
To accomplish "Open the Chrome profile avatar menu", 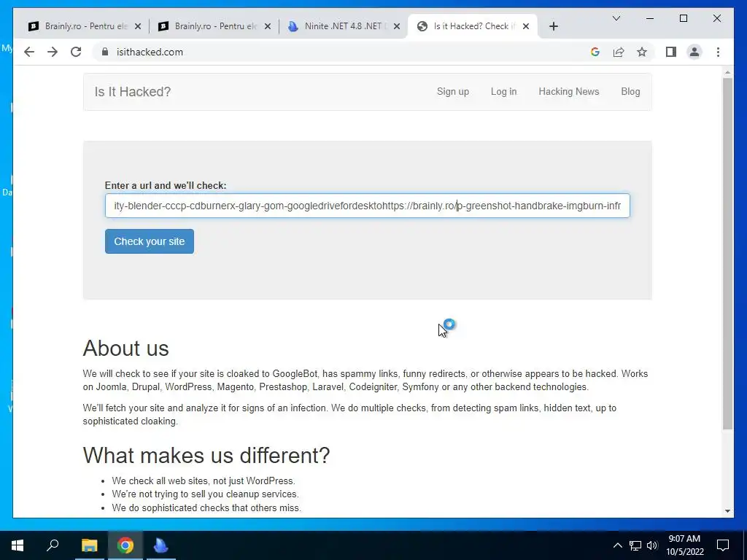I will pyautogui.click(x=694, y=52).
